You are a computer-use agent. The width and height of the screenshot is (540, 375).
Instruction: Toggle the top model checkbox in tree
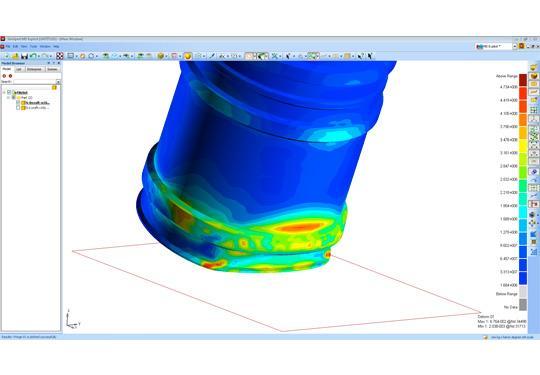click(x=9, y=92)
